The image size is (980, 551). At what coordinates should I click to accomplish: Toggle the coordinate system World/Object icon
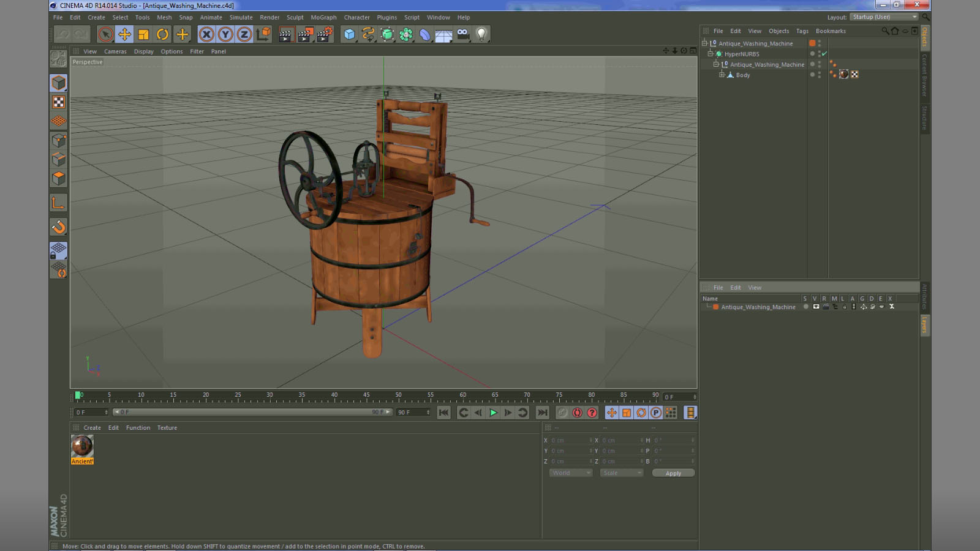[x=263, y=34]
